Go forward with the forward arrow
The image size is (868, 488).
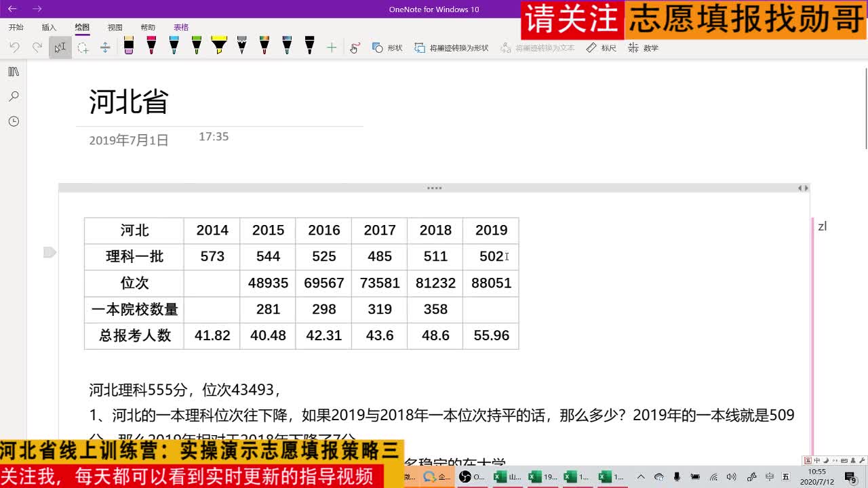point(37,9)
